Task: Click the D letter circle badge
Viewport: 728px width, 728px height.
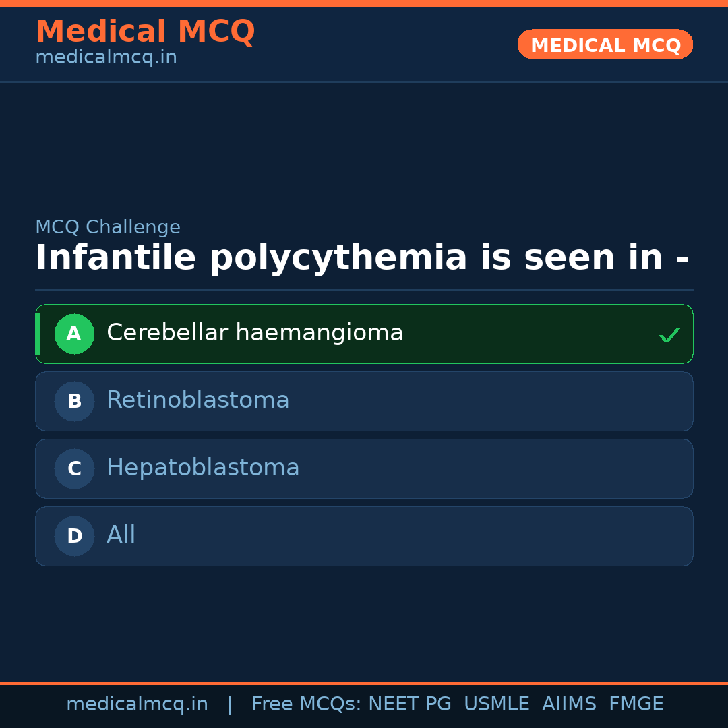Action: click(74, 536)
